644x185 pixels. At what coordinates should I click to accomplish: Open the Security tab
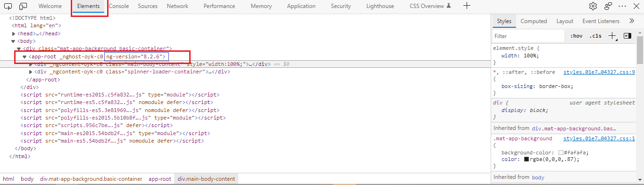tap(341, 6)
